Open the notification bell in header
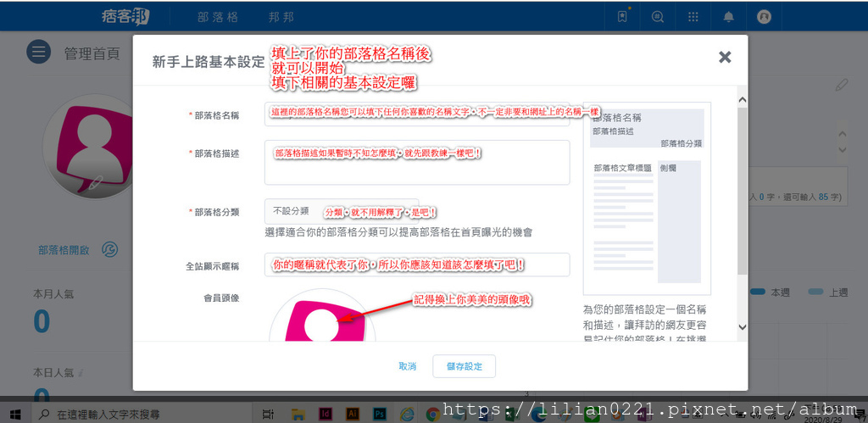The width and height of the screenshot is (868, 423). 728,17
